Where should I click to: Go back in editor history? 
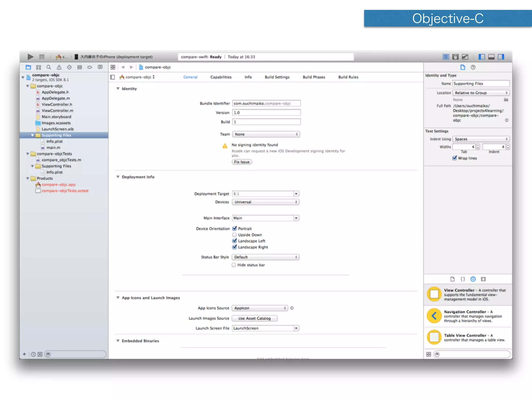tap(123, 67)
